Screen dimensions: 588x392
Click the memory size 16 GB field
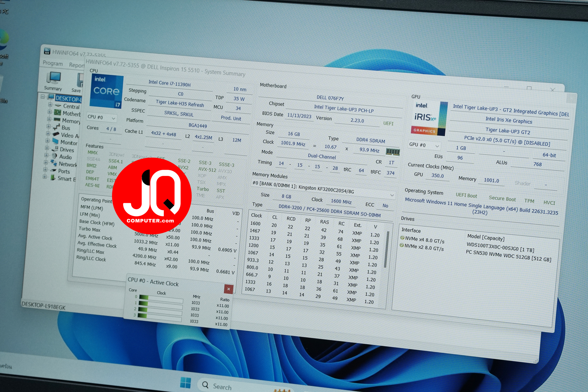294,134
